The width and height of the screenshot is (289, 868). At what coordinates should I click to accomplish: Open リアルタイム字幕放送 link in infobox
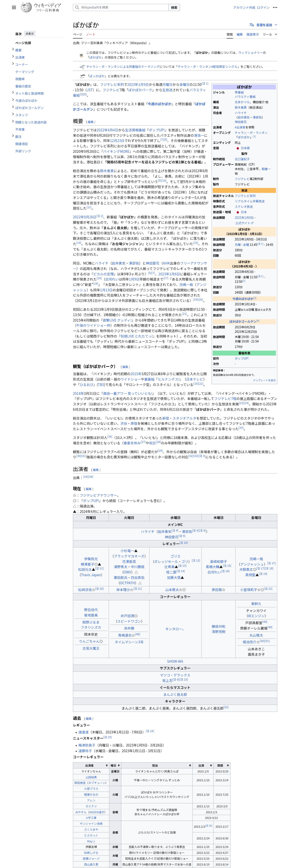tap(250, 201)
